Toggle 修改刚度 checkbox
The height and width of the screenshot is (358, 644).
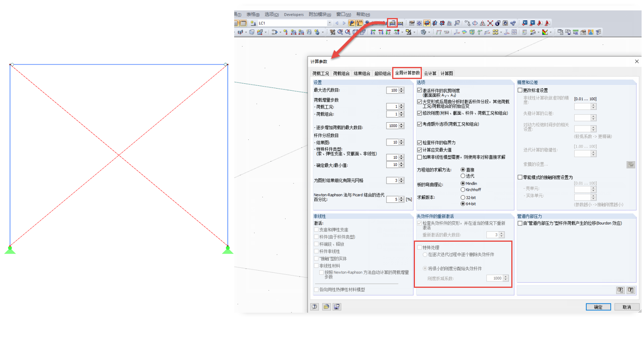419,113
